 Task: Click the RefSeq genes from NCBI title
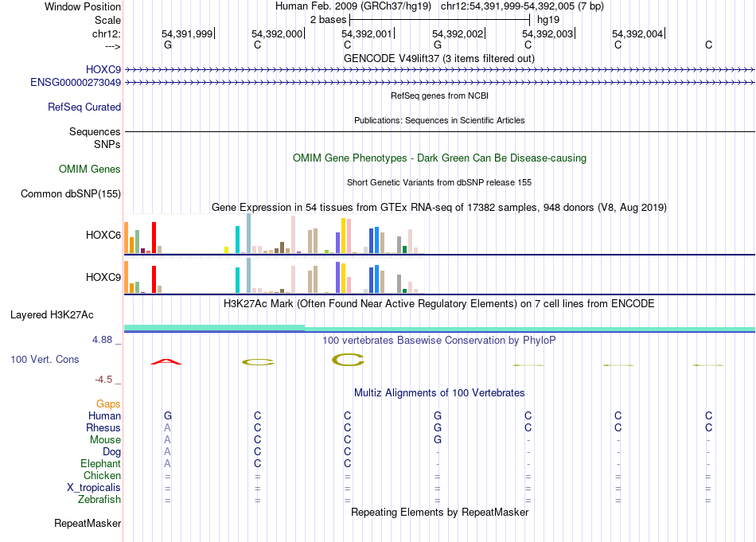[440, 96]
